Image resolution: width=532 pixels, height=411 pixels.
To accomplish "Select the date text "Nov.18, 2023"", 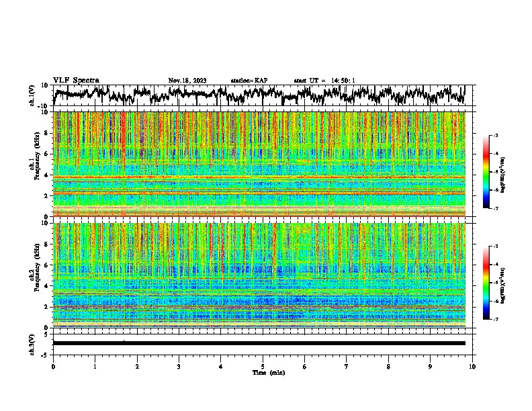I will pos(187,81).
